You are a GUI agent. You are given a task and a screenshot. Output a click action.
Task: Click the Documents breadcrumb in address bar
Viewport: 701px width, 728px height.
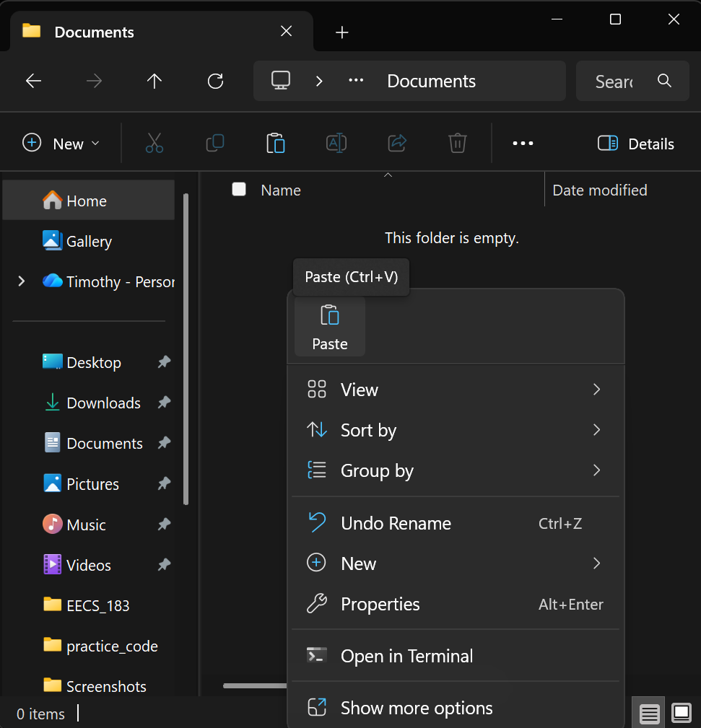click(431, 82)
